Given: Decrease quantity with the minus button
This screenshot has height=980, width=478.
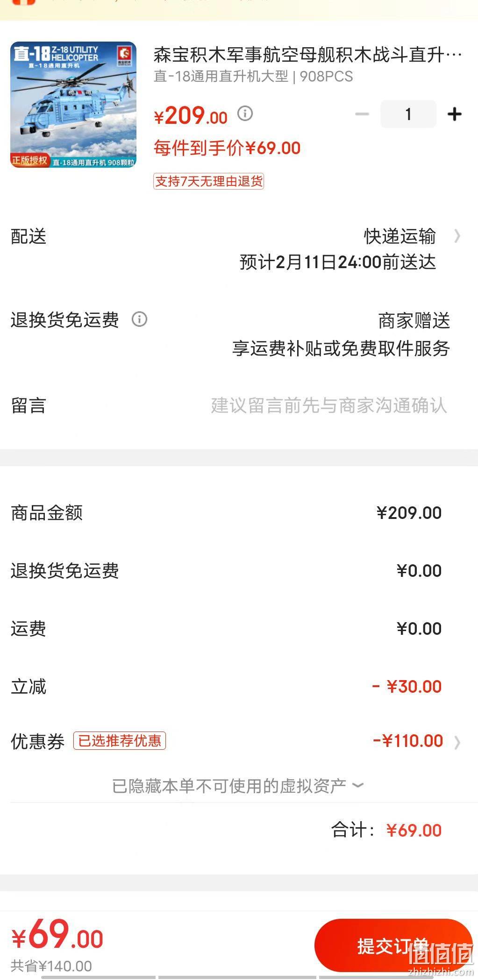Looking at the screenshot, I should click(362, 114).
